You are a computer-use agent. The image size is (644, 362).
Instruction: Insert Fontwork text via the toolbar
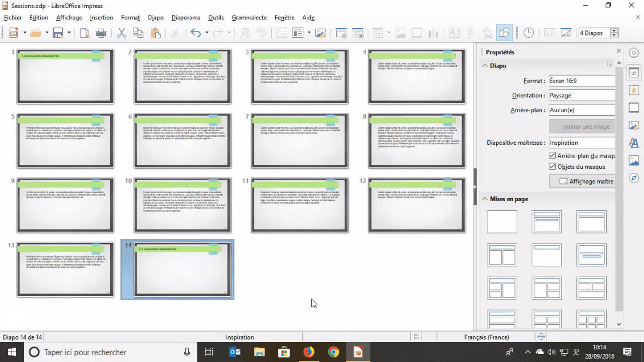(470, 33)
